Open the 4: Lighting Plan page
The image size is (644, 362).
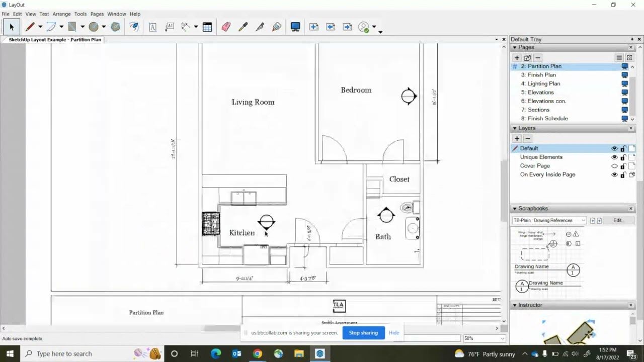click(x=541, y=84)
